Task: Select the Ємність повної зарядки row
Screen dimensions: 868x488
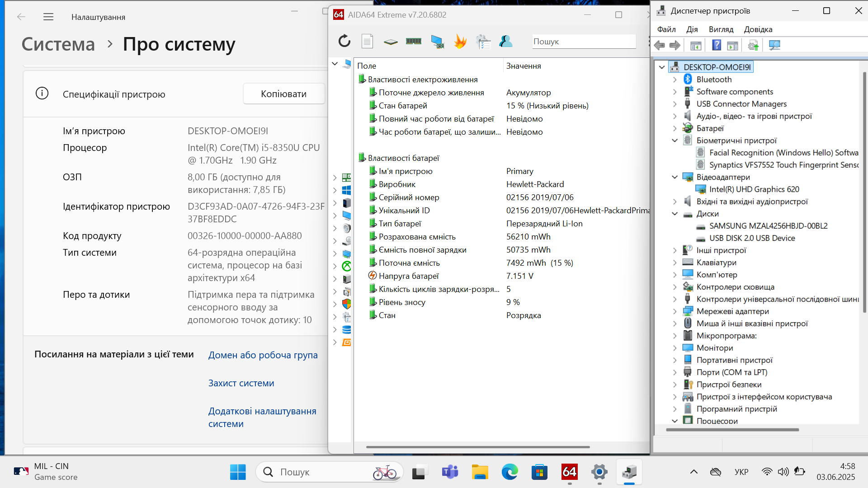Action: click(x=502, y=250)
